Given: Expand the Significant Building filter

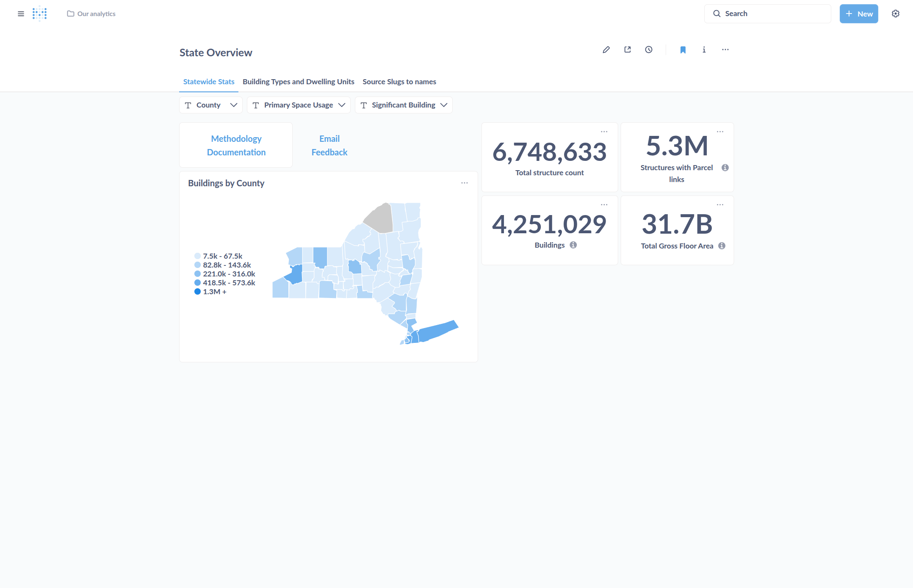Looking at the screenshot, I should 404,105.
